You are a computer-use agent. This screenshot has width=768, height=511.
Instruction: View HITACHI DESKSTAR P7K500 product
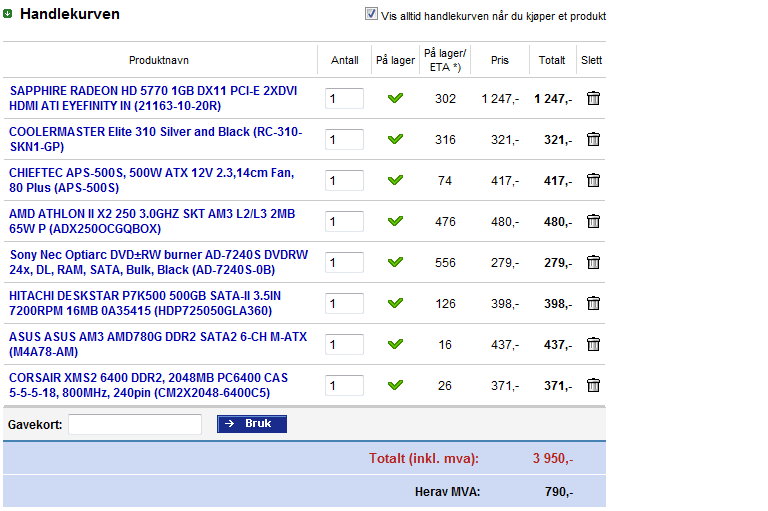(x=145, y=303)
